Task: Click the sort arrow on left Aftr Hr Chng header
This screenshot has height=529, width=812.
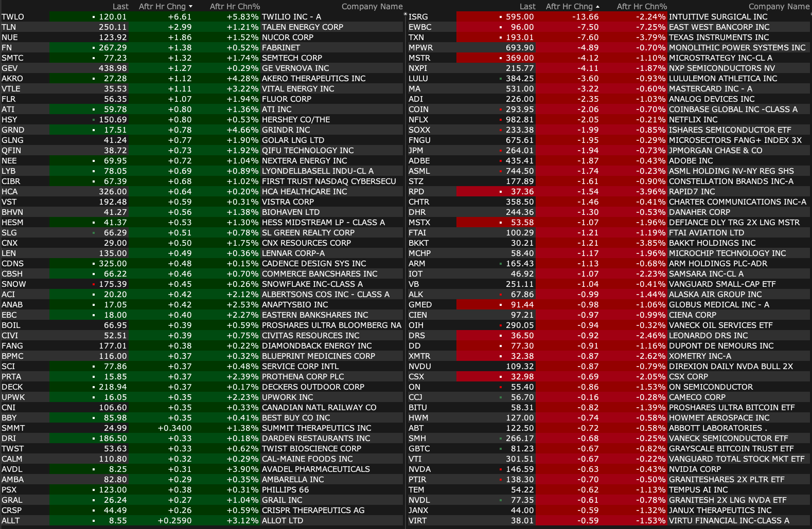Action: click(x=191, y=7)
